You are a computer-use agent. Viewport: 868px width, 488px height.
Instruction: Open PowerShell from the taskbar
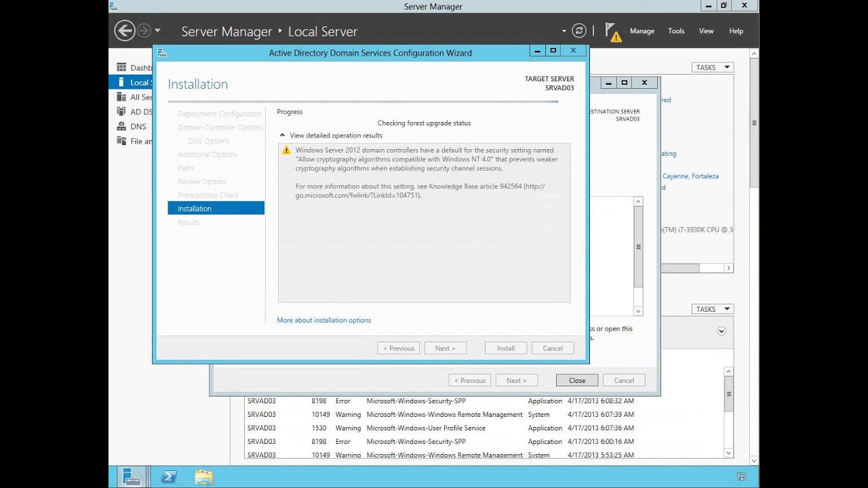pyautogui.click(x=169, y=477)
